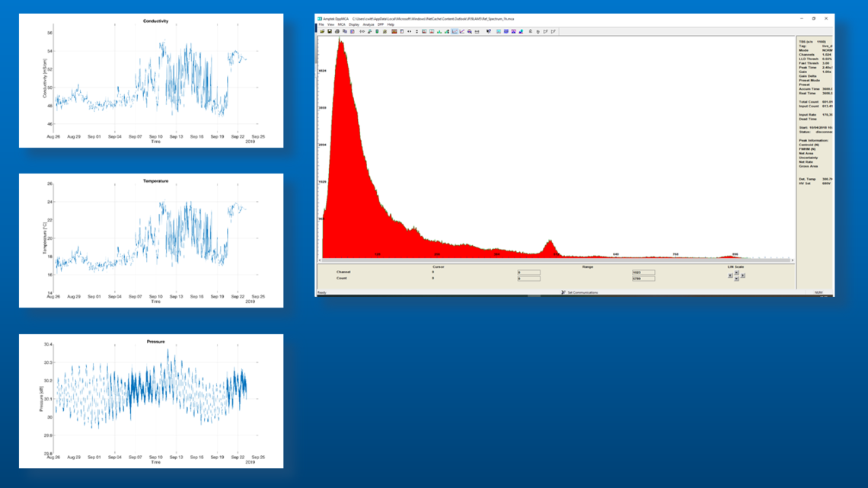The width and height of the screenshot is (868, 488).
Task: Click the Ready status bar text
Action: click(x=322, y=292)
